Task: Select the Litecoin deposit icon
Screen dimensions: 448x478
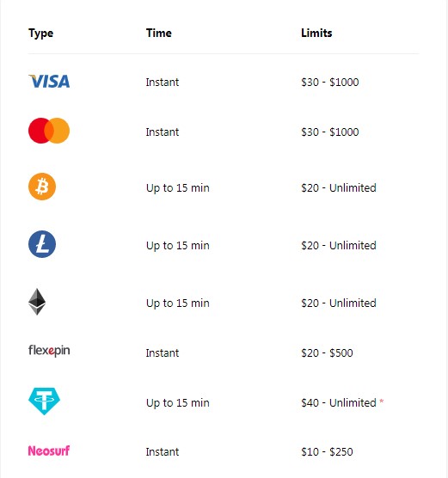Action: 42,244
